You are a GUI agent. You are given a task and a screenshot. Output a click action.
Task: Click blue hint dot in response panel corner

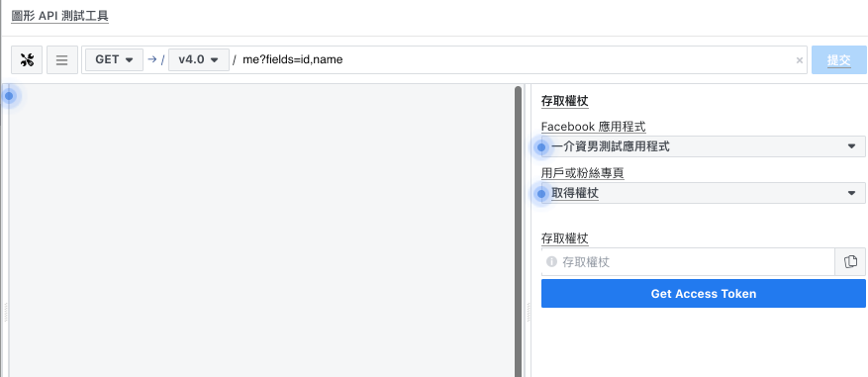click(x=9, y=96)
